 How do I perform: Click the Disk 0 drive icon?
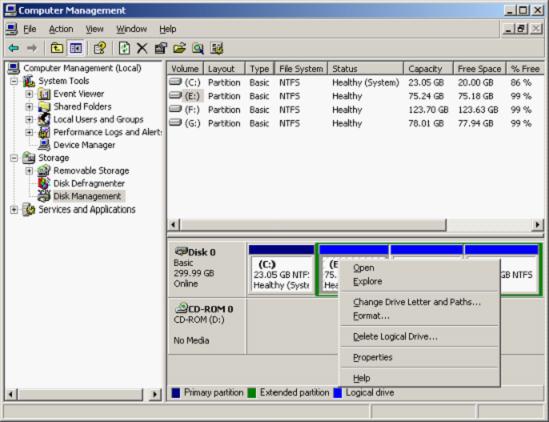tap(181, 251)
